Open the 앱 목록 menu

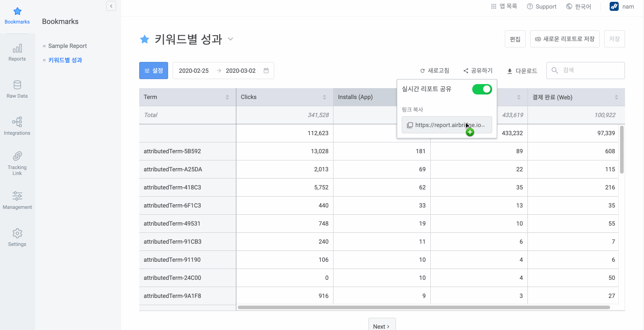504,6
